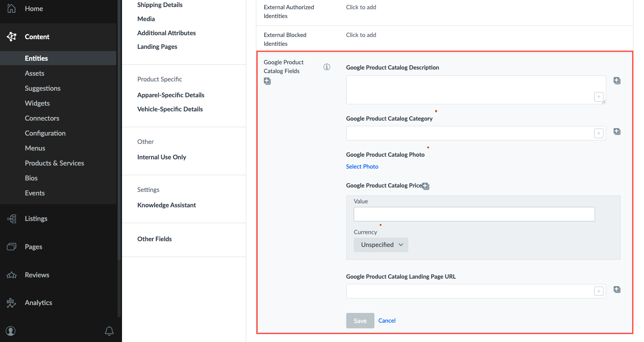
Task: Open the user profile icon
Action: point(11,331)
